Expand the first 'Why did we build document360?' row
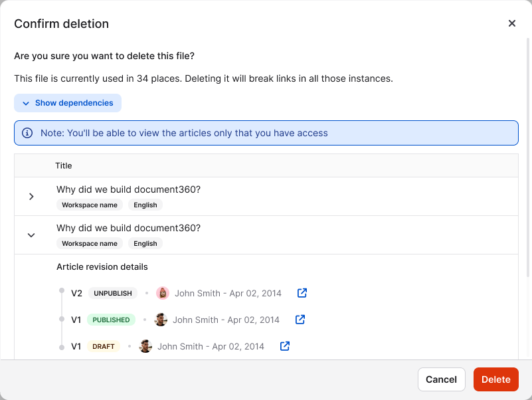532x400 pixels. [31, 197]
